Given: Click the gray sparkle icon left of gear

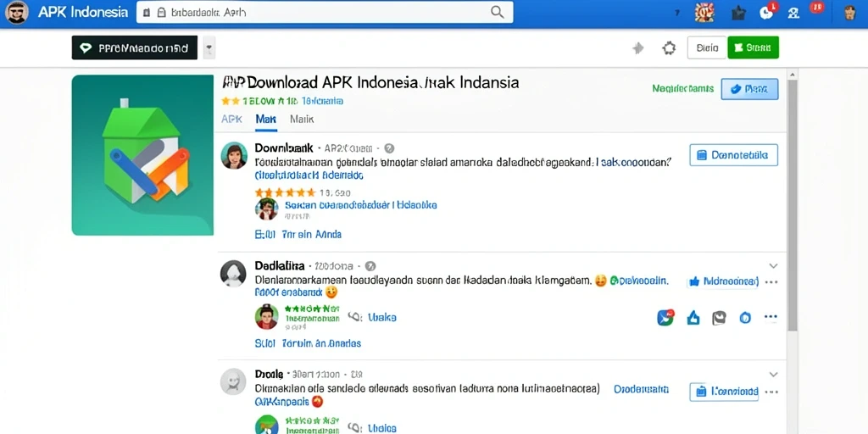Looking at the screenshot, I should [638, 48].
